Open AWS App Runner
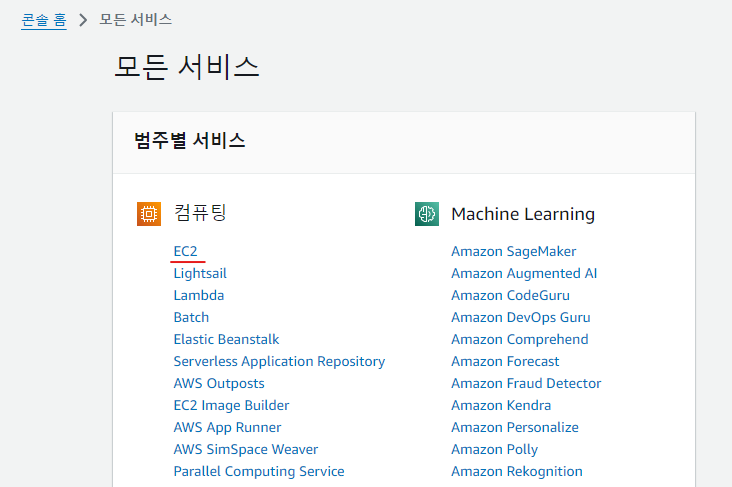 pyautogui.click(x=227, y=427)
